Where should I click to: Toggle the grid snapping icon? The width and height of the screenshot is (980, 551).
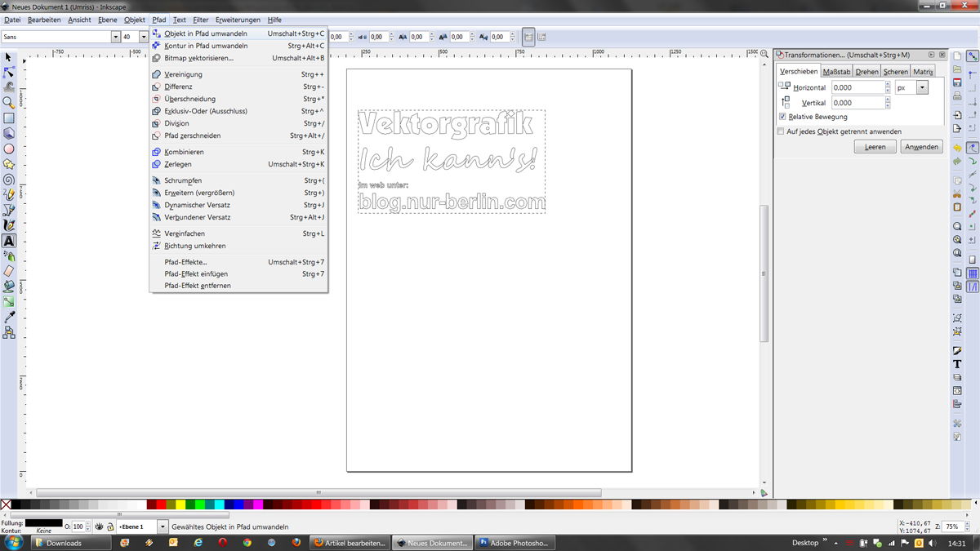973,273
